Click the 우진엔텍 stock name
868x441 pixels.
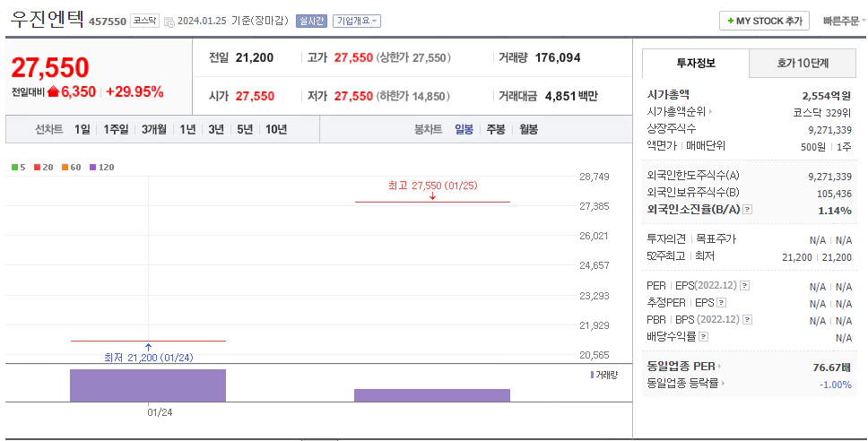[x=47, y=20]
